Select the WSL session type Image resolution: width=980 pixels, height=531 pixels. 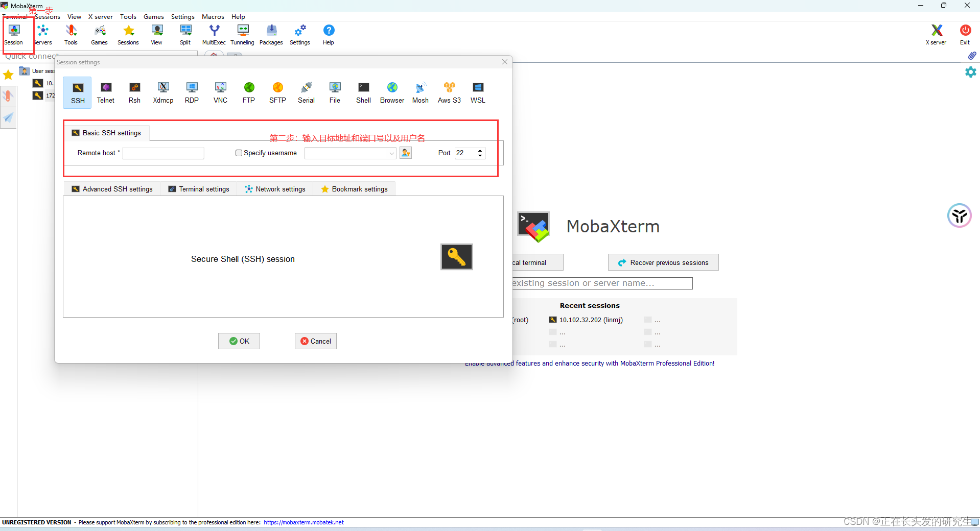pos(478,93)
